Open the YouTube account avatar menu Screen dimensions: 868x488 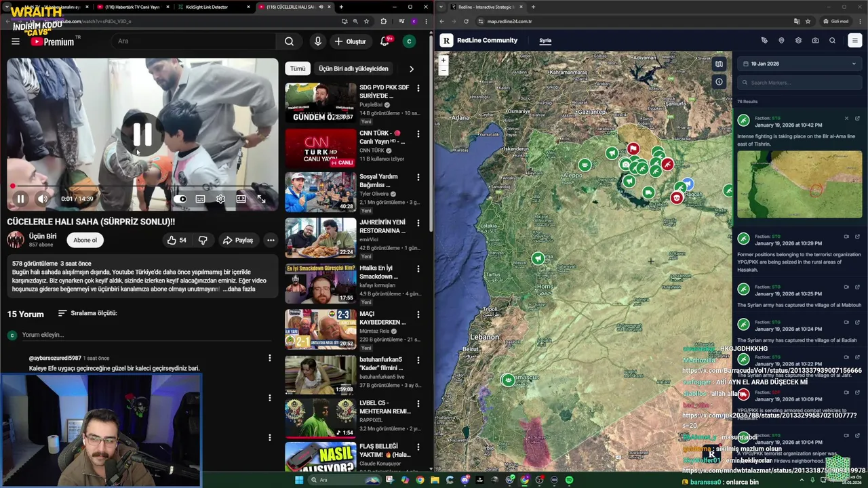click(x=409, y=41)
